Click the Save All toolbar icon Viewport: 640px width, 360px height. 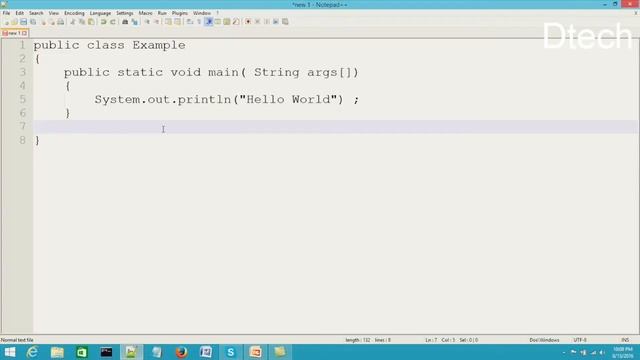point(33,22)
